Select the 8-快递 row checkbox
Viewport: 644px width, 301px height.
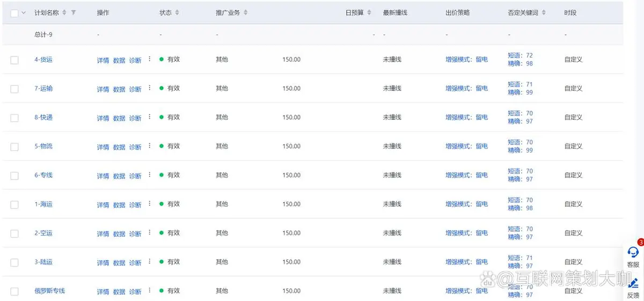pos(14,118)
